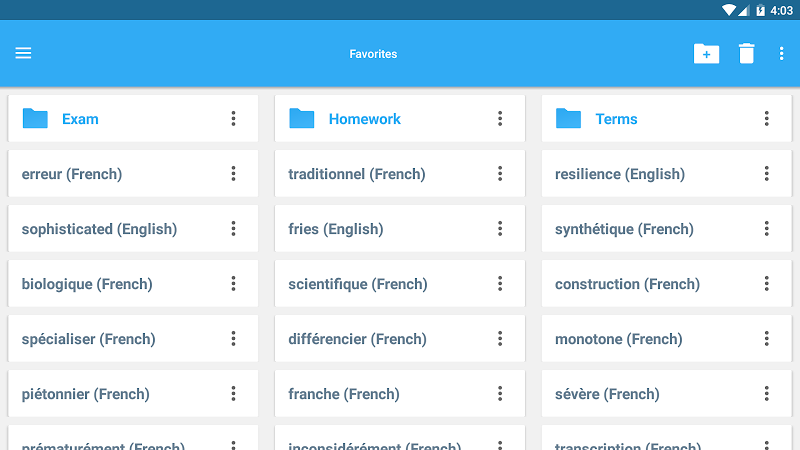800x450 pixels.
Task: Tap the trash delete icon
Action: (x=746, y=54)
